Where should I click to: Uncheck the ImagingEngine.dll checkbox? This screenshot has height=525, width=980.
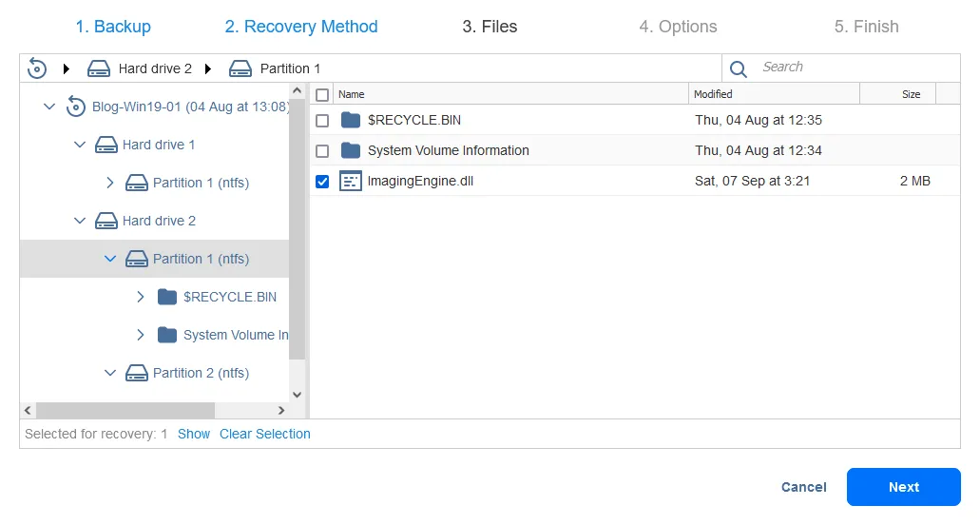tap(322, 181)
